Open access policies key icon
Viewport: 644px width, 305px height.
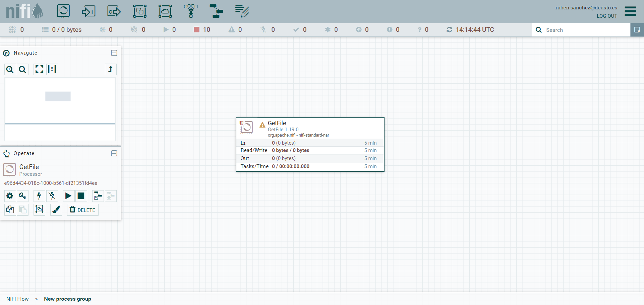click(x=22, y=196)
